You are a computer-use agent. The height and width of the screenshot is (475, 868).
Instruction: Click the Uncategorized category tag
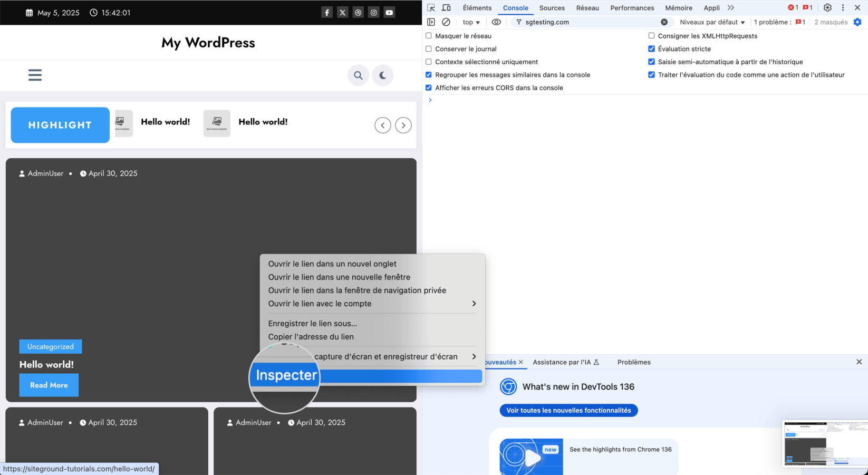pyautogui.click(x=51, y=346)
